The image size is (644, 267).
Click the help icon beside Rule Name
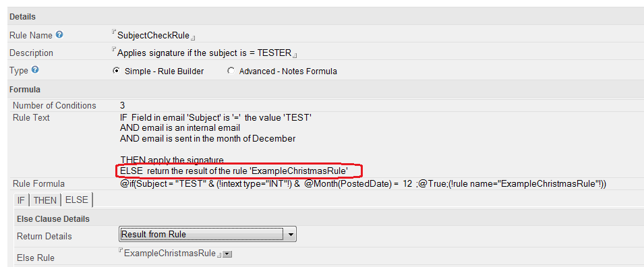[x=59, y=35]
